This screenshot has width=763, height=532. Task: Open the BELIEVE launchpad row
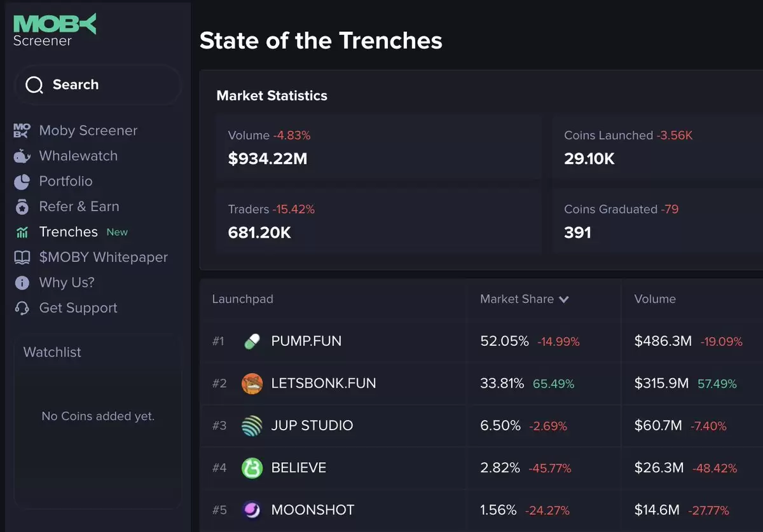481,468
